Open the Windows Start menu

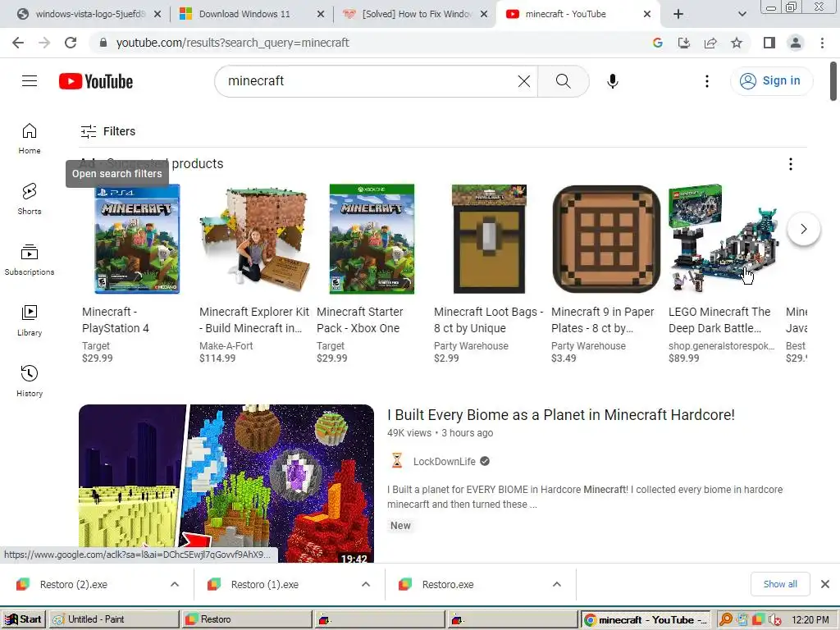[x=23, y=619]
